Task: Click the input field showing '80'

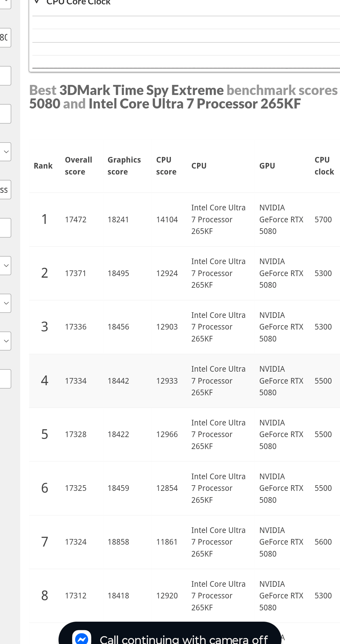Action: pos(5,38)
